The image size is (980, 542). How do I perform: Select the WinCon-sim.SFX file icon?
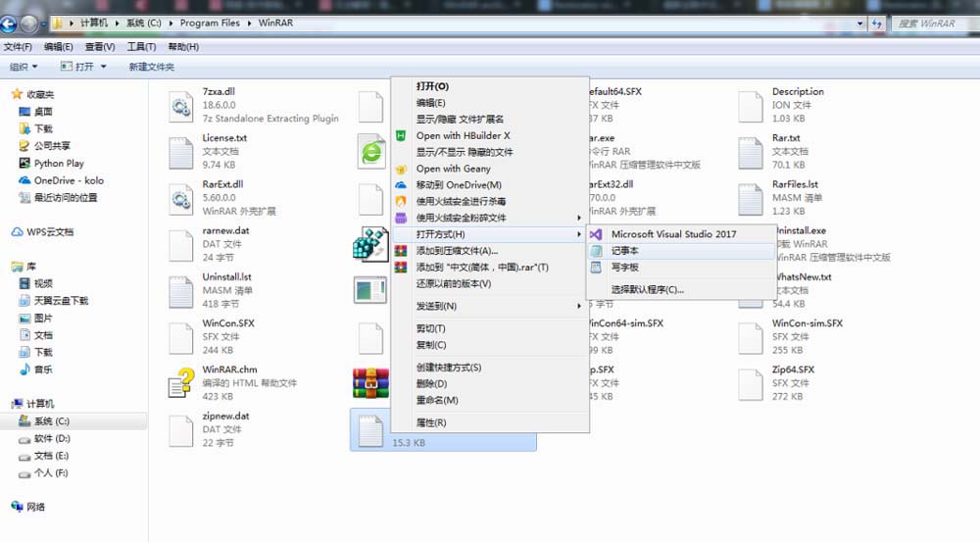click(x=751, y=338)
